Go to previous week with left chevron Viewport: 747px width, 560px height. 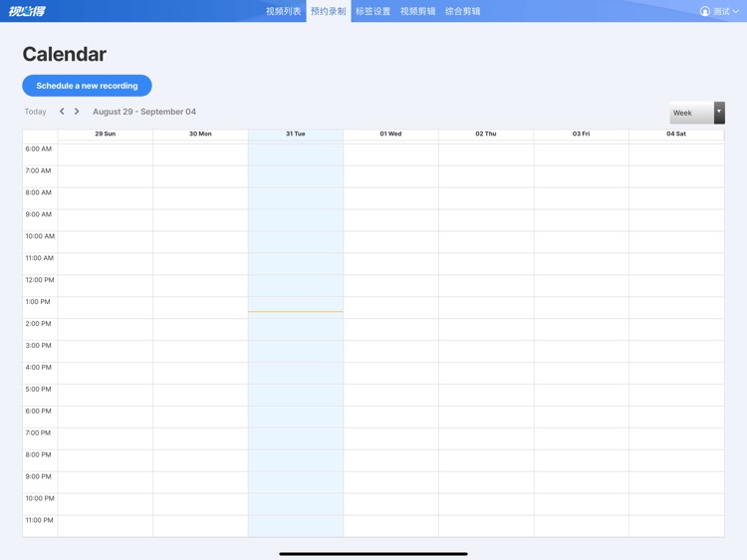click(62, 111)
